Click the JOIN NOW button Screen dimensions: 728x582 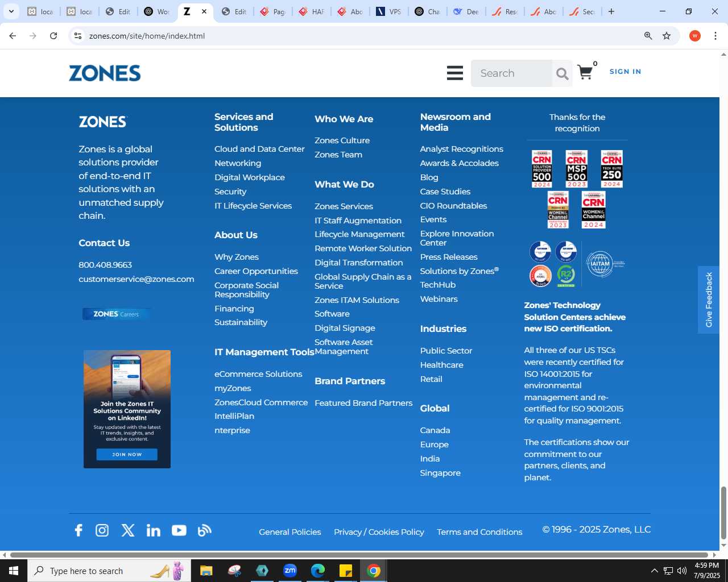point(127,454)
